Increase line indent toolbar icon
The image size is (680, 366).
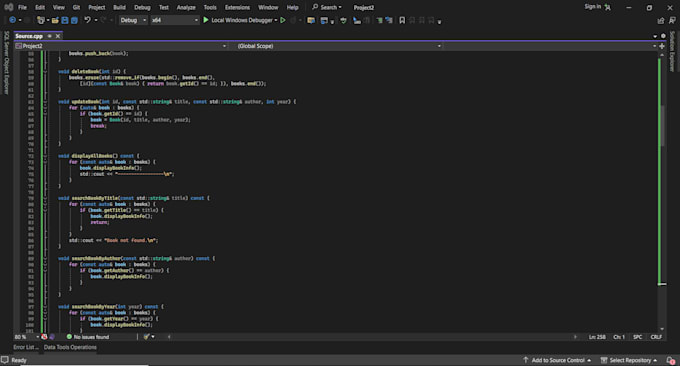coord(379,20)
